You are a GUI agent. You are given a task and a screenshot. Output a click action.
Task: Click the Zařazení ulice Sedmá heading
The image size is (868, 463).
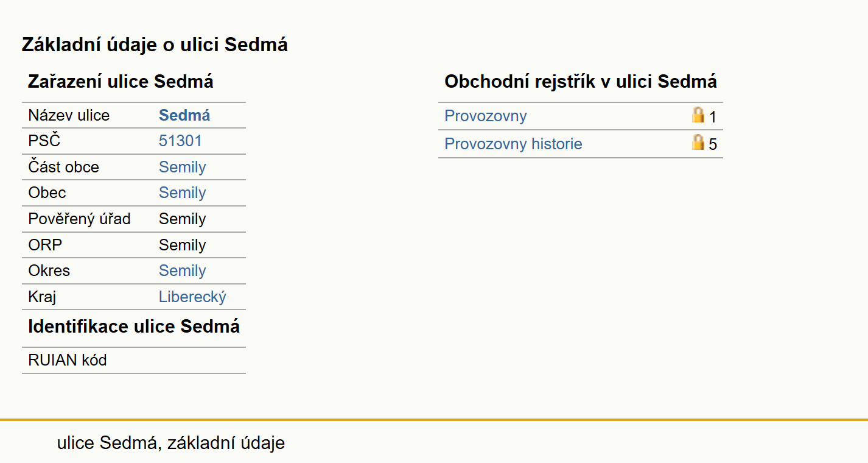(121, 82)
